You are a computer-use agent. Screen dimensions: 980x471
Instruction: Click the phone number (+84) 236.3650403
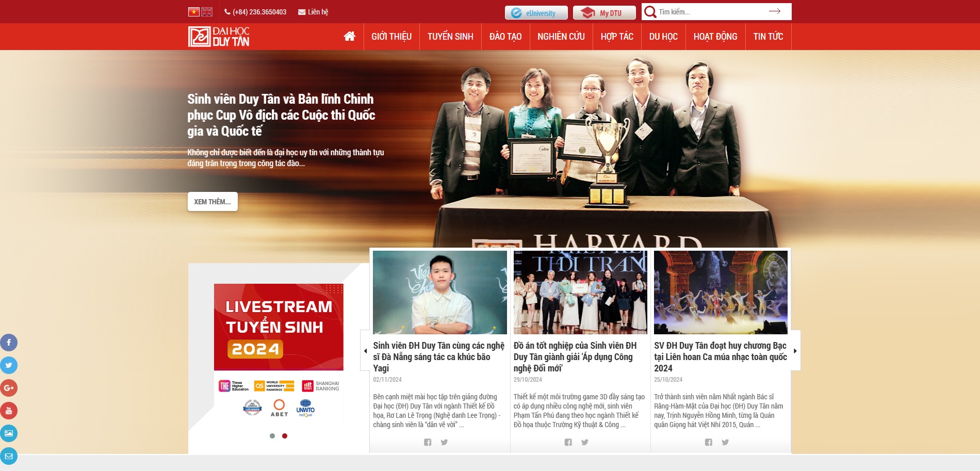tap(259, 12)
